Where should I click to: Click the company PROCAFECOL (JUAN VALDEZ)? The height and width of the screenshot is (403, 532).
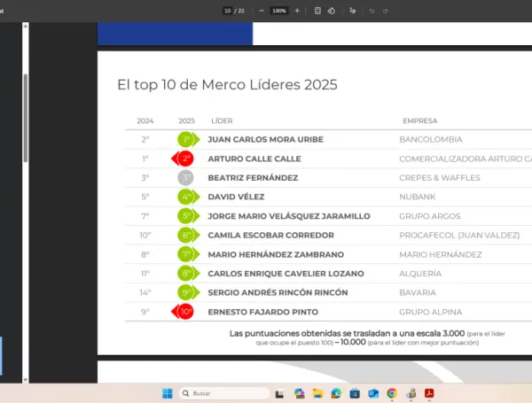pyautogui.click(x=459, y=236)
